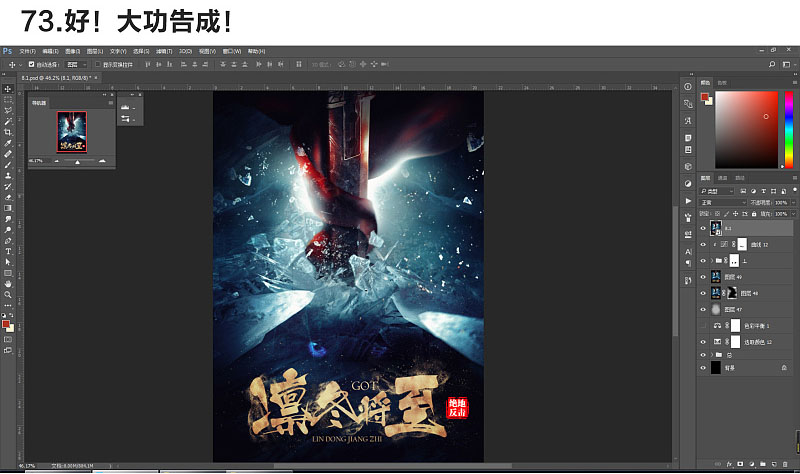800x474 pixels.
Task: Click the create new layer button
Action: coord(774,464)
